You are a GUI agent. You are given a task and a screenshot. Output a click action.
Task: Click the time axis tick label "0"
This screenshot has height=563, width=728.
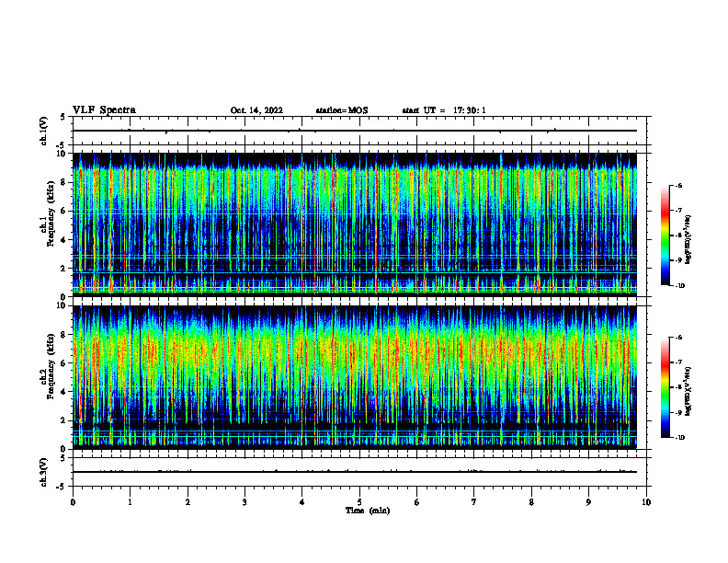pyautogui.click(x=73, y=502)
